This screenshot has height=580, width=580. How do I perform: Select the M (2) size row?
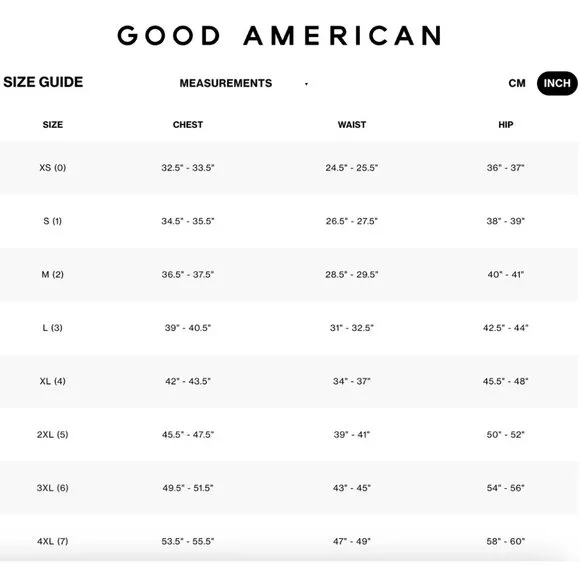point(290,274)
